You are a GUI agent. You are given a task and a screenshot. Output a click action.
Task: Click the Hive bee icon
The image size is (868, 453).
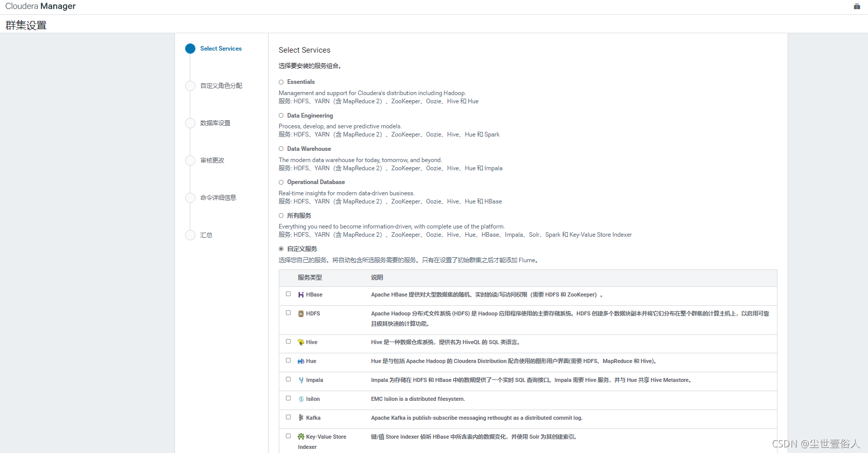[301, 343]
